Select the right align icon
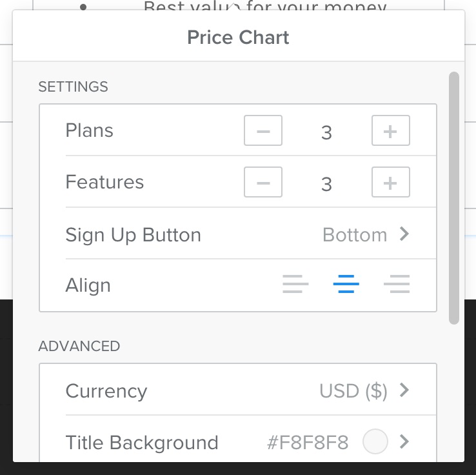This screenshot has height=475, width=476. [x=397, y=284]
